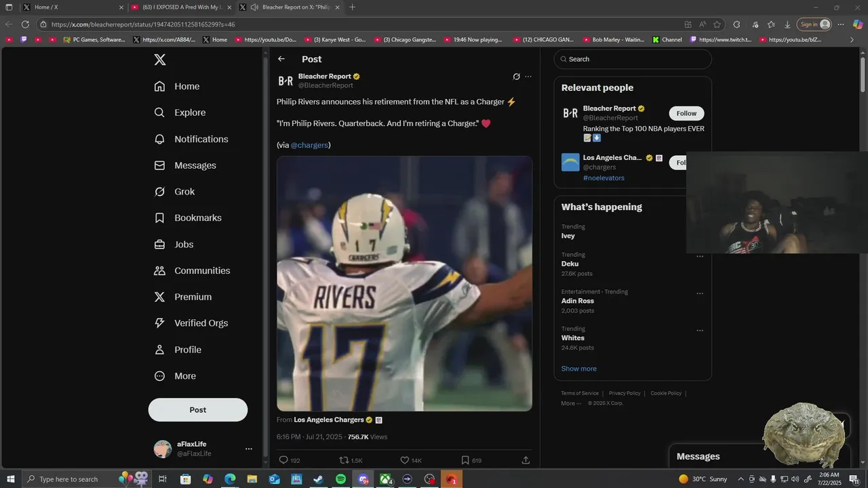The height and width of the screenshot is (488, 868).
Task: Open aFlaxLife account options ellipsis
Action: [x=249, y=449]
